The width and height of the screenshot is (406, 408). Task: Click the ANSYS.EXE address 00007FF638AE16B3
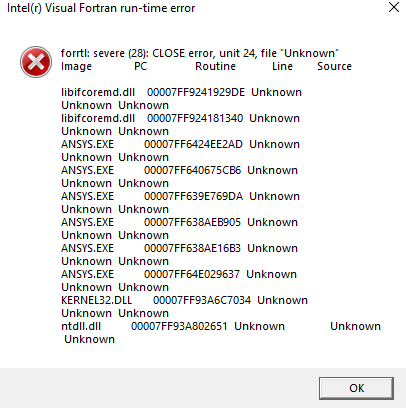tap(192, 248)
